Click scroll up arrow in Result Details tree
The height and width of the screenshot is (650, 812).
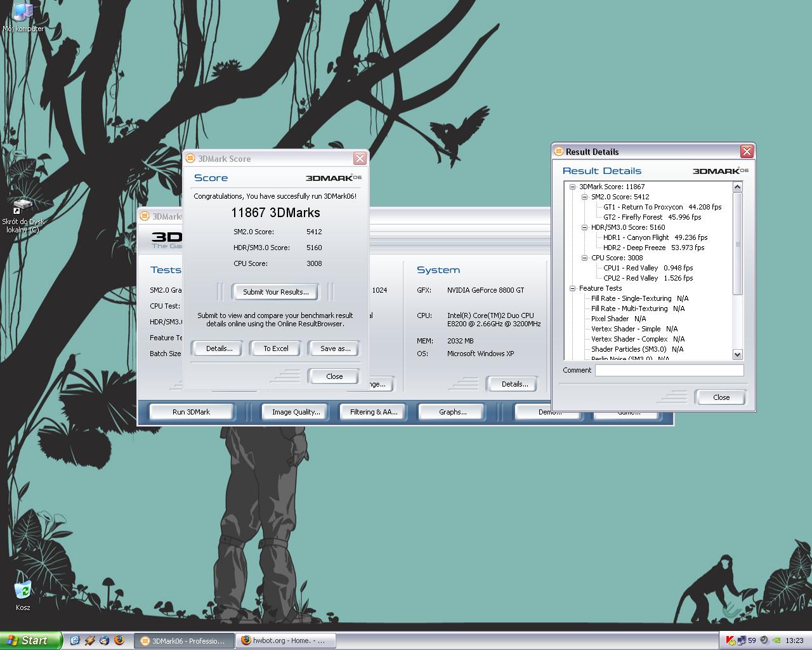click(x=737, y=187)
